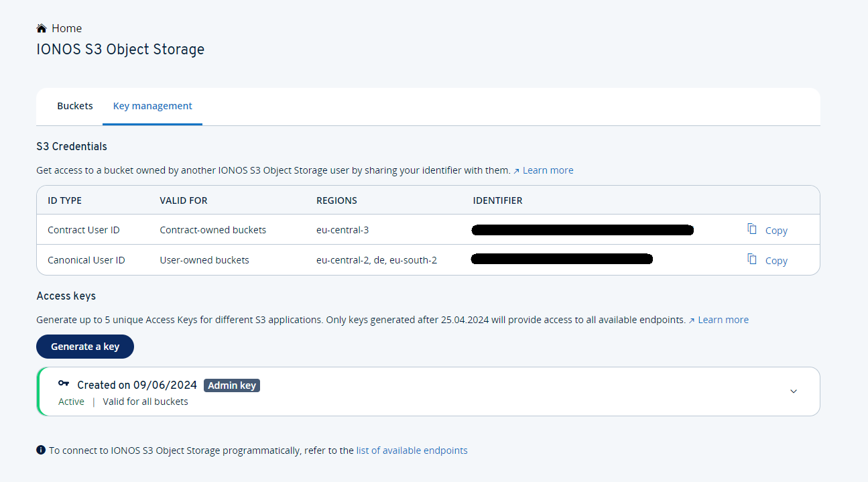Click Learn more next to S3 Credentials description
Image resolution: width=868 pixels, height=482 pixels.
pyautogui.click(x=548, y=170)
